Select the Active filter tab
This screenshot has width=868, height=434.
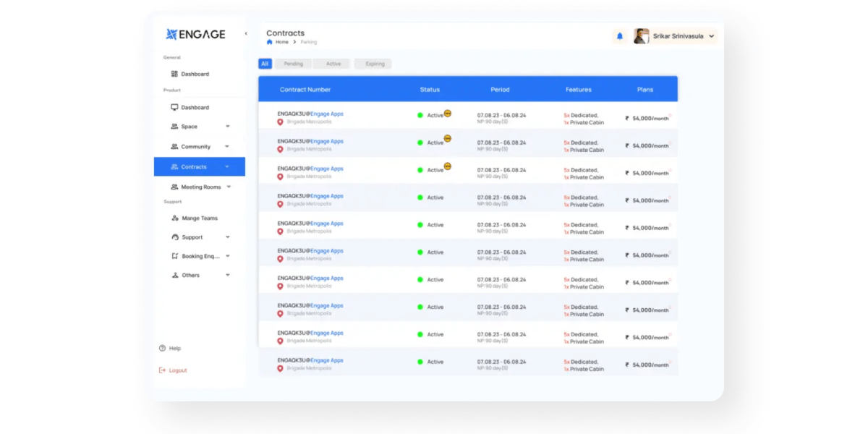333,64
